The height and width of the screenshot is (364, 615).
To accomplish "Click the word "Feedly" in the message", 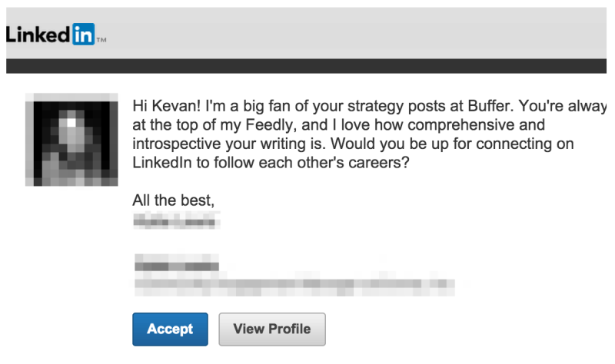I will [268, 125].
